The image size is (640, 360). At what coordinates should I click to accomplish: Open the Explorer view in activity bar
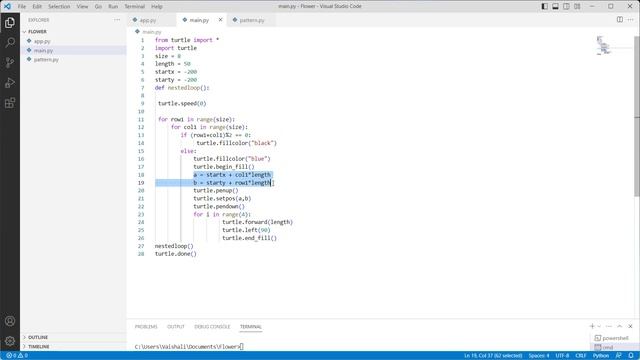10,22
